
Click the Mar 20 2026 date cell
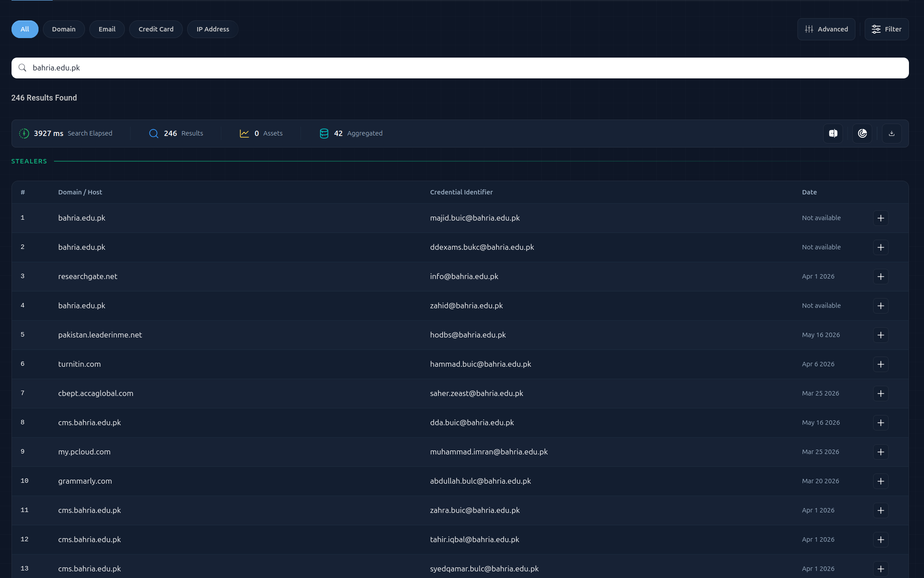820,481
